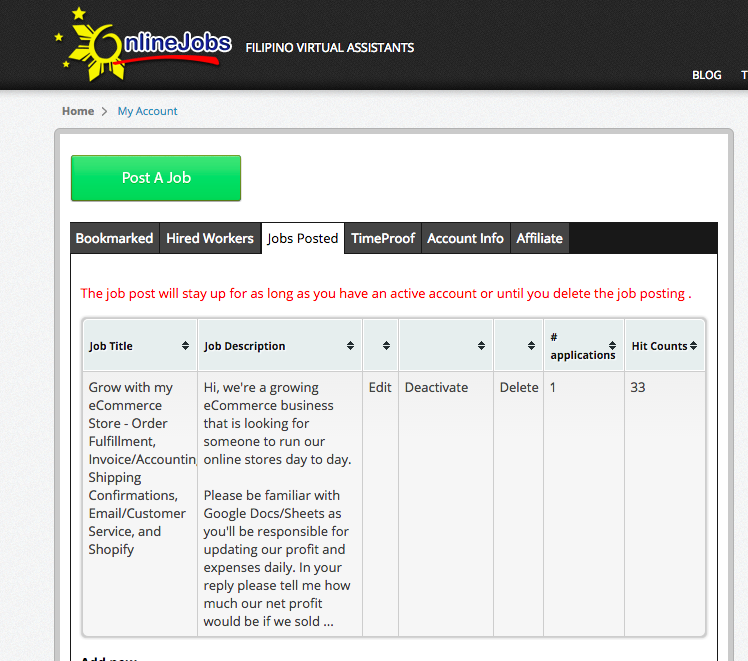Viewport: 748px width, 661px height.
Task: Click the green Post A Job button
Action: pyautogui.click(x=156, y=178)
